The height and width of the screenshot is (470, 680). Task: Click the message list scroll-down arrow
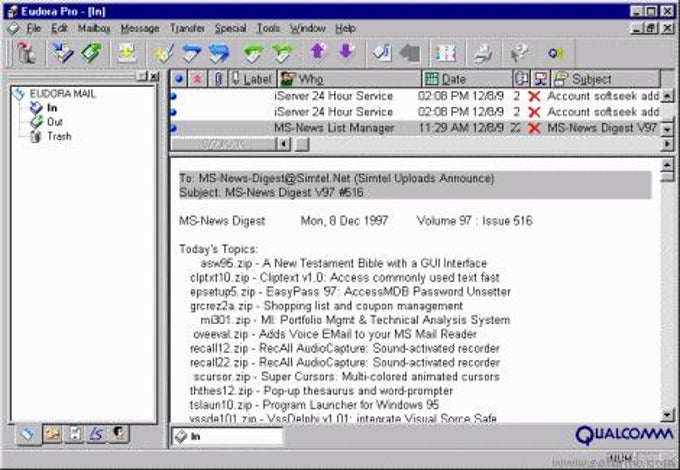[x=667, y=129]
